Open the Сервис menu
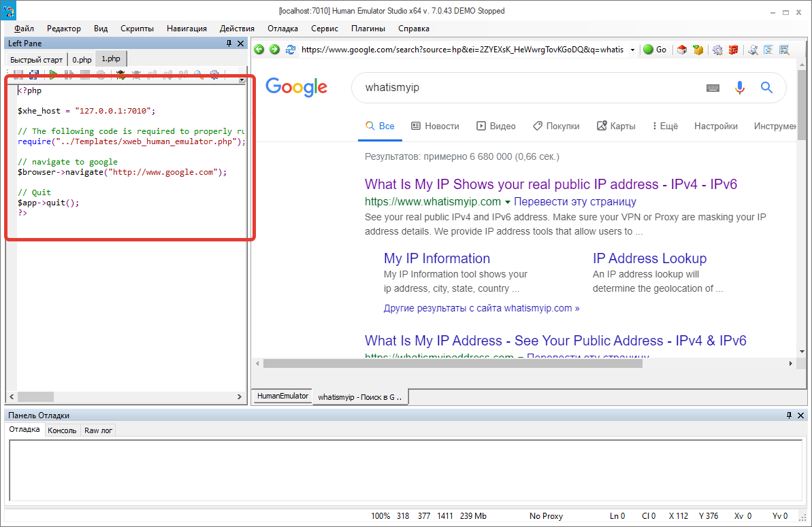812x527 pixels. pos(325,29)
